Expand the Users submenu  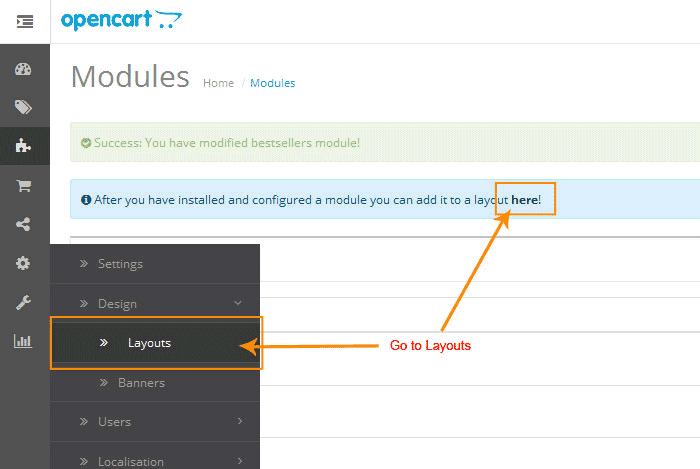(155, 421)
